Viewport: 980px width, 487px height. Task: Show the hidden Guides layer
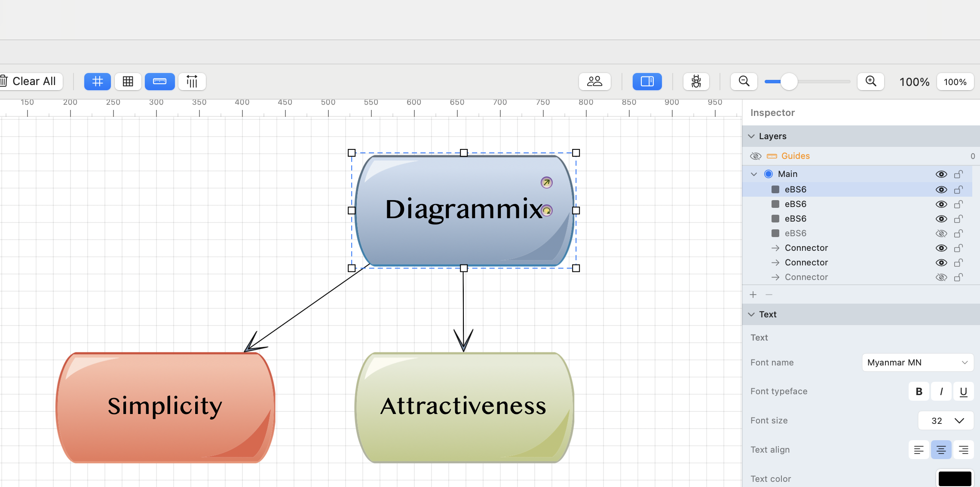click(755, 156)
